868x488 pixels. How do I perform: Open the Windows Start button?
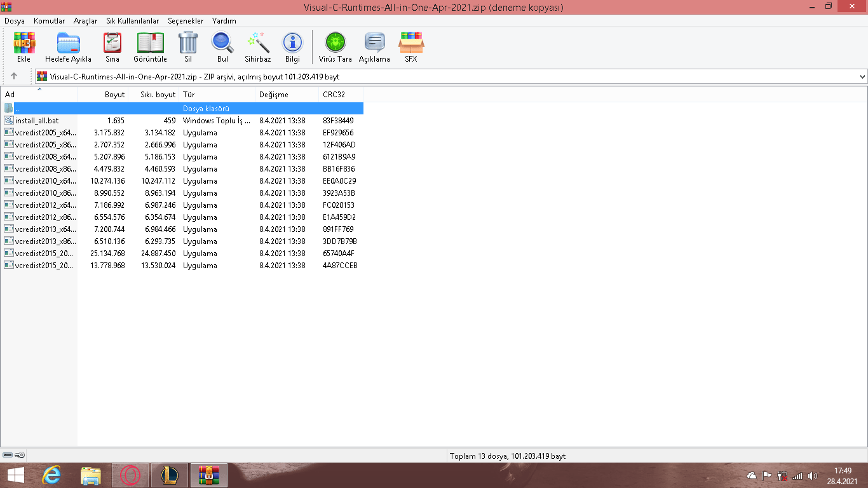pos(16,475)
